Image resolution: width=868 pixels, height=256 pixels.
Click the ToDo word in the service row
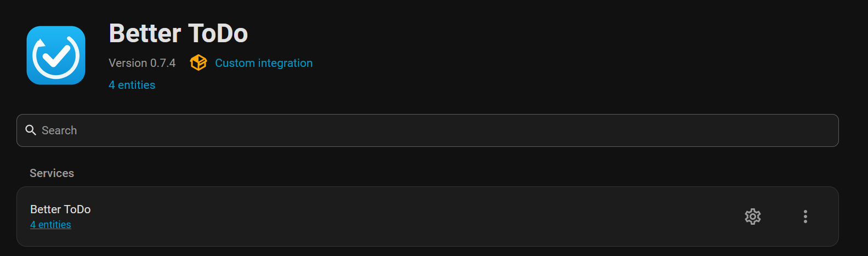pos(77,209)
